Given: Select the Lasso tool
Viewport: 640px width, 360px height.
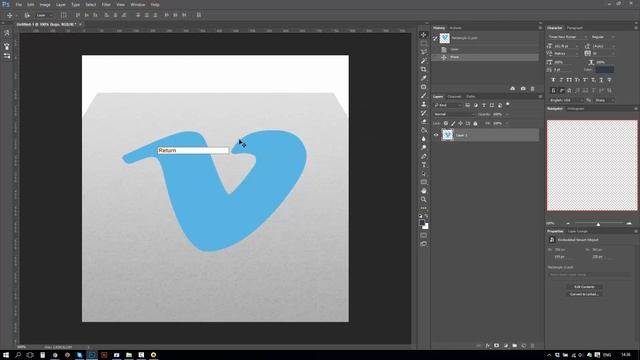Looking at the screenshot, I should click(x=424, y=52).
